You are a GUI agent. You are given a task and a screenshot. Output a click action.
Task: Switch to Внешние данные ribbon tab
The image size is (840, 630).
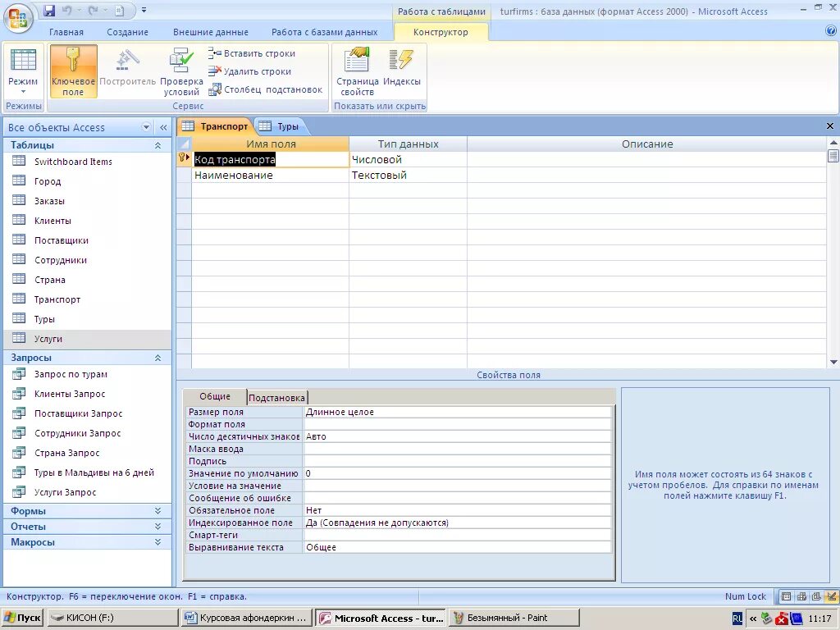[x=211, y=32]
